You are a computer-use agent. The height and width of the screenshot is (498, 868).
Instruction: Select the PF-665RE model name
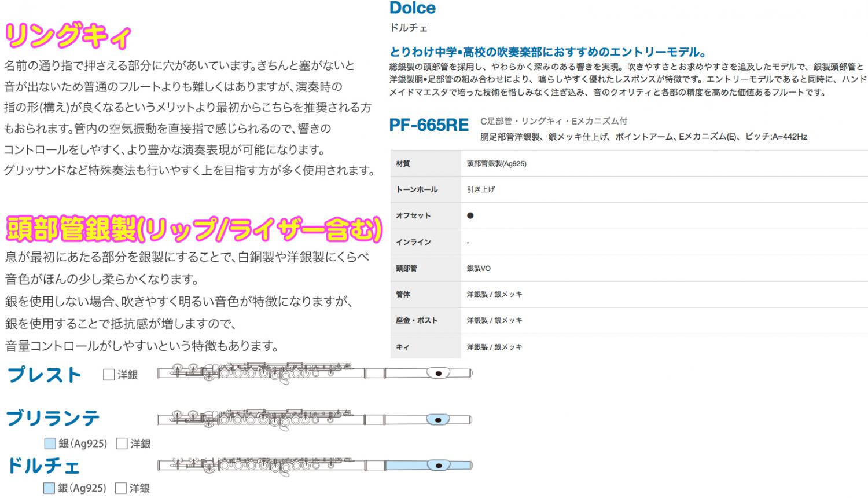tap(429, 125)
